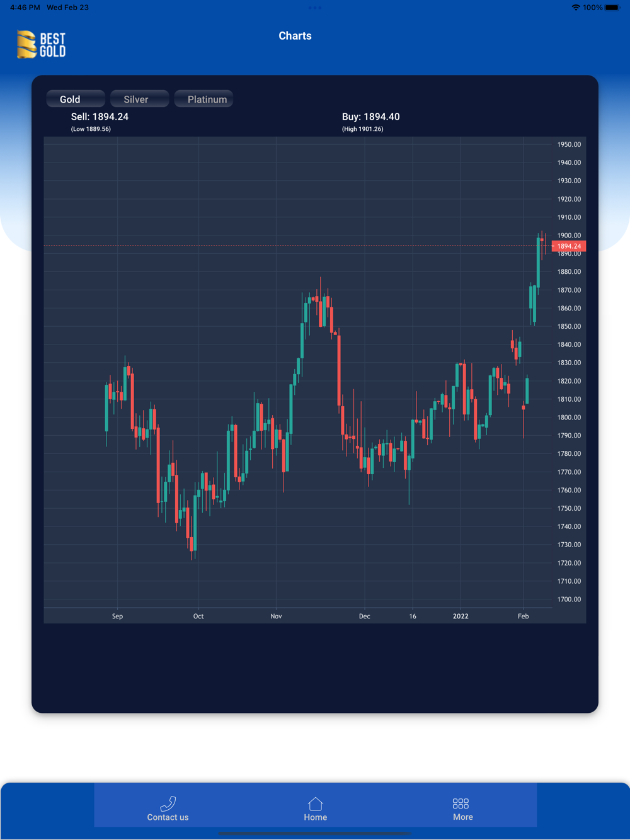Check the Wi-Fi status icon

coord(576,8)
